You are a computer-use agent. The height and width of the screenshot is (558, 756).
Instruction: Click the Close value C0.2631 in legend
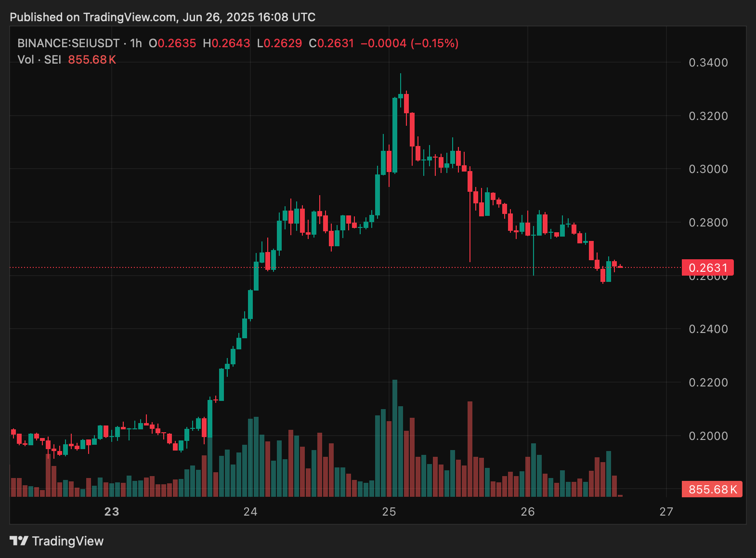tap(331, 43)
